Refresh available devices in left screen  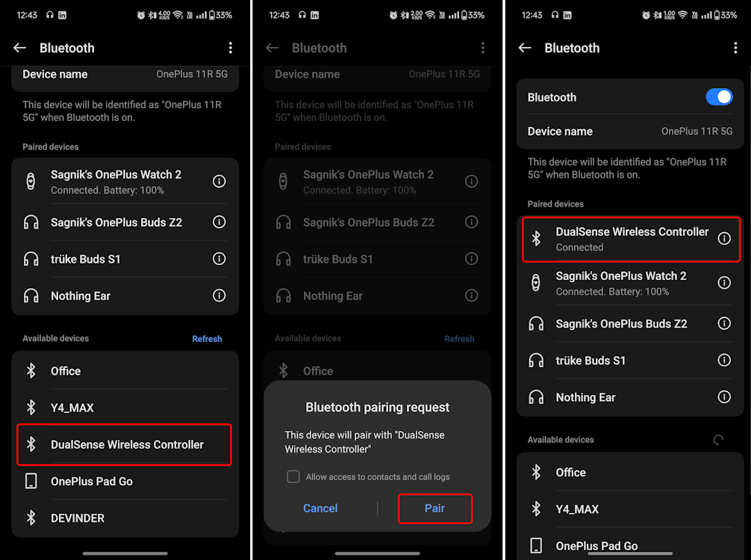coord(207,339)
